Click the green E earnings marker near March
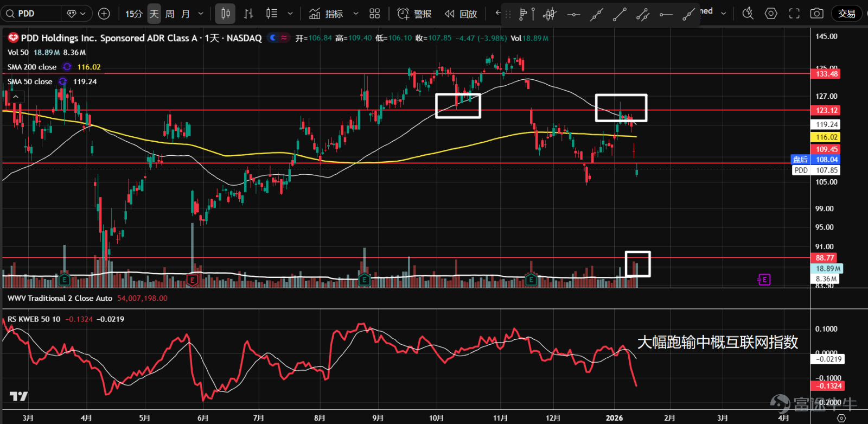The width and height of the screenshot is (868, 424). [x=64, y=280]
